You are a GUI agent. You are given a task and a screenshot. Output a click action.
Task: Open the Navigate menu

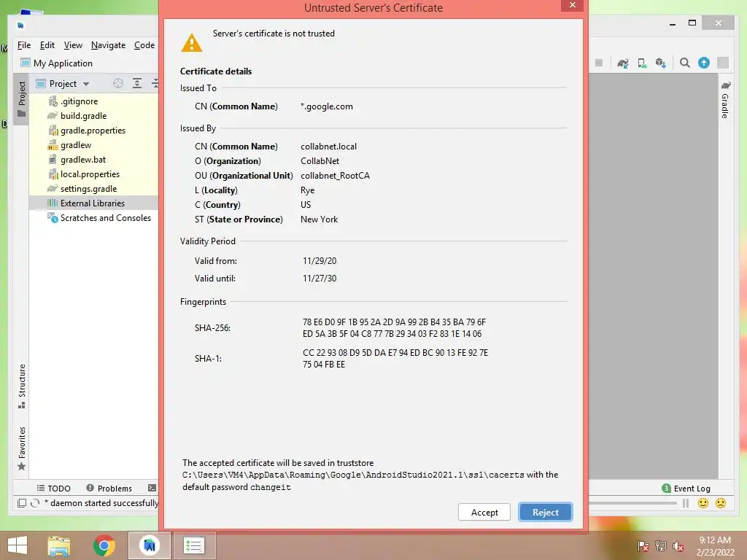click(x=108, y=45)
